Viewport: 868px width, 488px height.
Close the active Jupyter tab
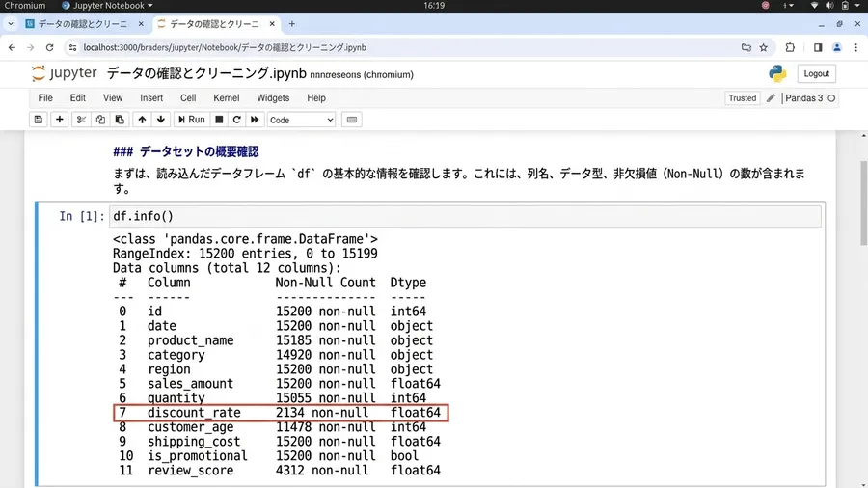tap(272, 24)
